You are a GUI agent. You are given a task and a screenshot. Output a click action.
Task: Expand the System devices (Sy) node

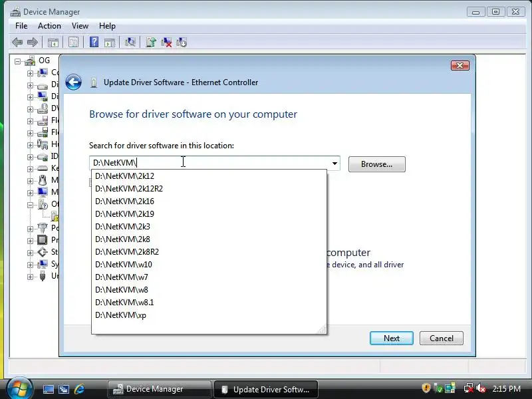coord(30,264)
